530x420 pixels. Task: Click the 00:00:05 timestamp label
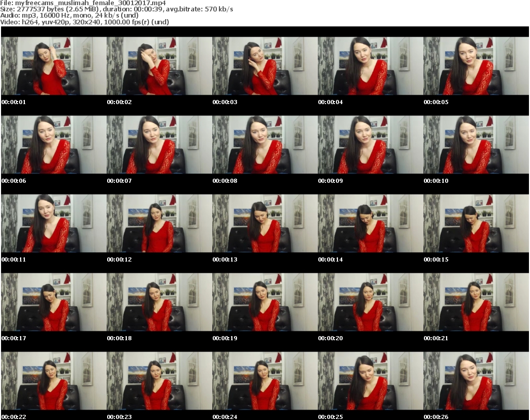tap(436, 102)
